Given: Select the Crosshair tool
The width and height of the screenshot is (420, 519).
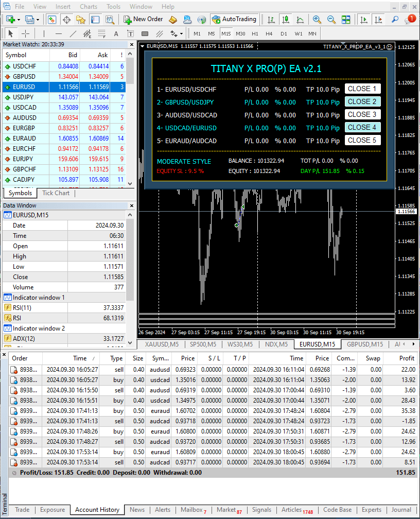Looking at the screenshot, I should (x=26, y=33).
